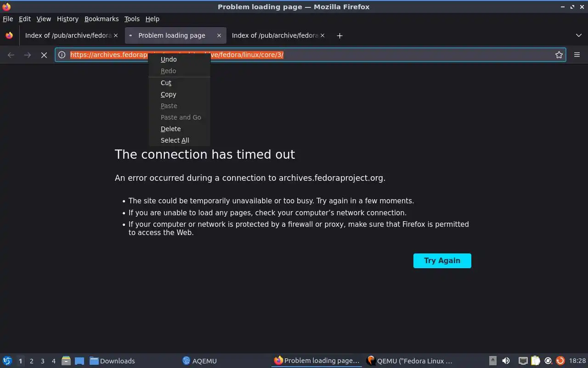Open the History menu
The height and width of the screenshot is (368, 588).
(68, 19)
